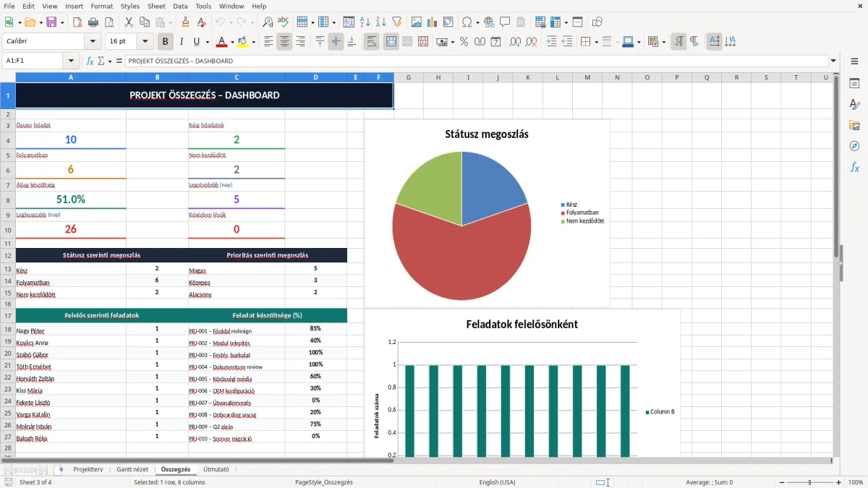Open the sidebar Styles icon
This screenshot has height=488, width=868.
[854, 104]
